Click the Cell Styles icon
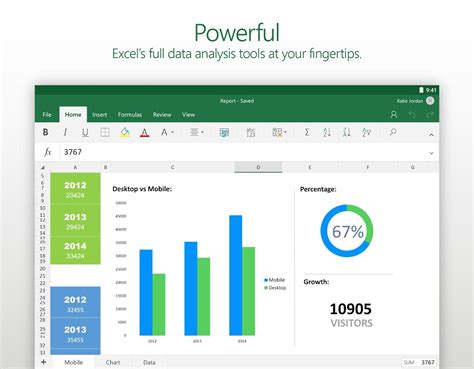Image resolution: width=474 pixels, height=369 pixels. pos(224,132)
